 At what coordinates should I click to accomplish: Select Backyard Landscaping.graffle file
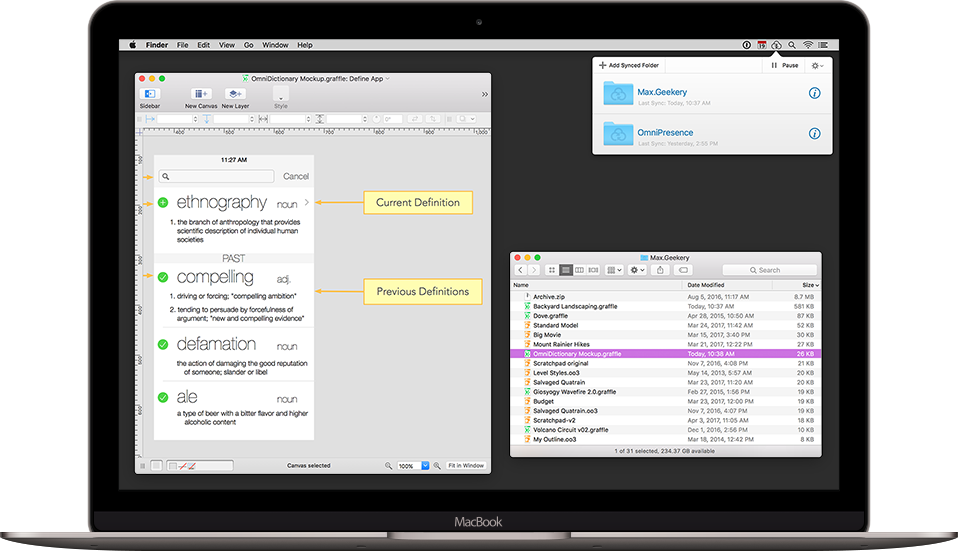pyautogui.click(x=666, y=307)
